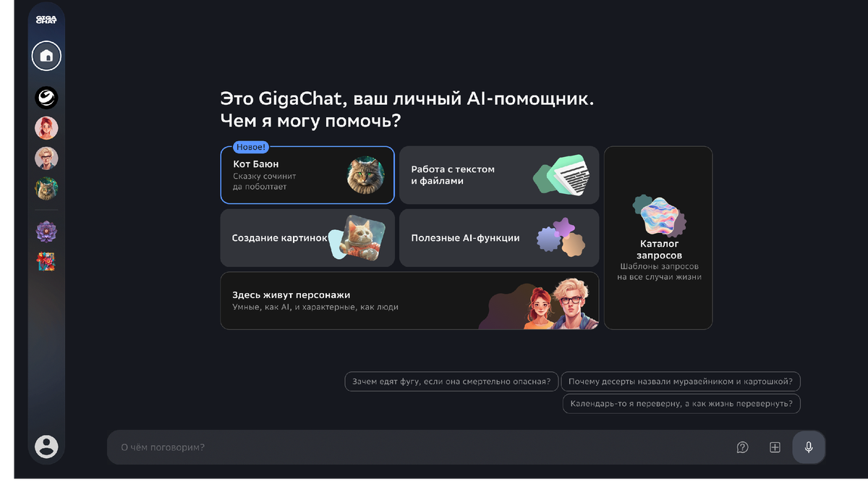Image resolution: width=868 pixels, height=495 pixels.
Task: Choose suggestion about eating fugu
Action: 452,381
